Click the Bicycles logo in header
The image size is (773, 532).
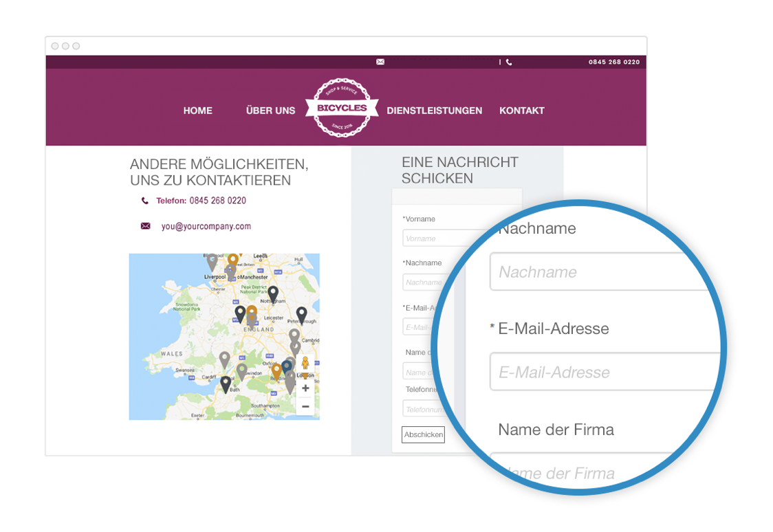[x=342, y=107]
